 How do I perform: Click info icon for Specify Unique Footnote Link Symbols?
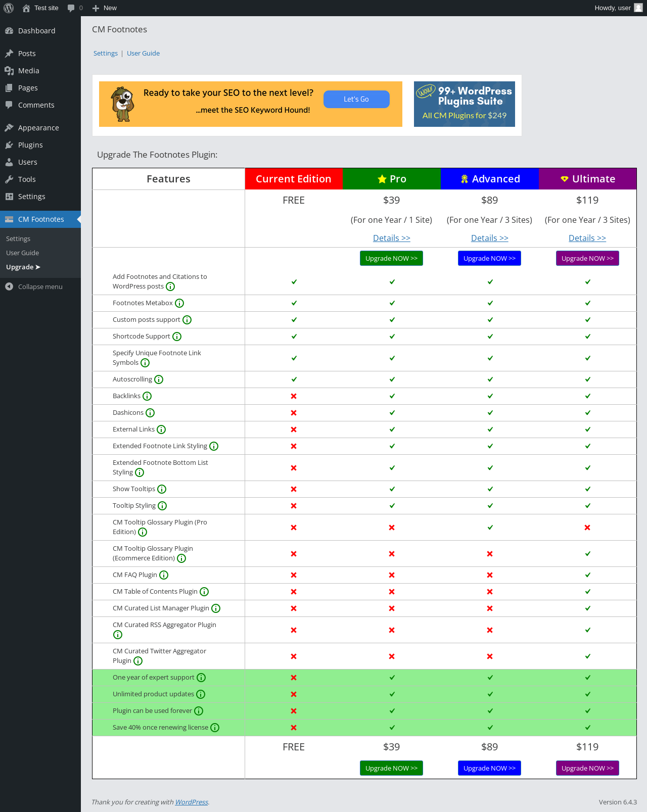coord(145,363)
